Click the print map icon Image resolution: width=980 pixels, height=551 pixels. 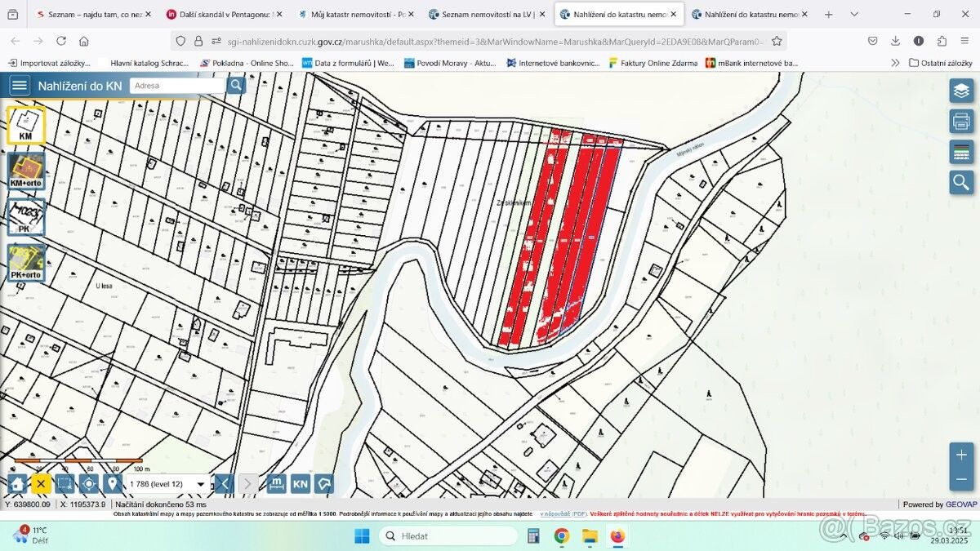(961, 122)
